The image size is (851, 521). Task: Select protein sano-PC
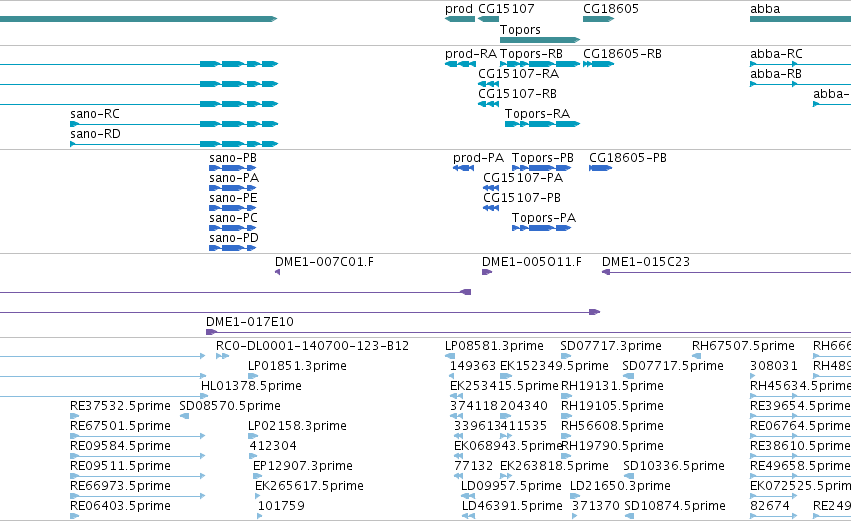pyautogui.click(x=232, y=228)
